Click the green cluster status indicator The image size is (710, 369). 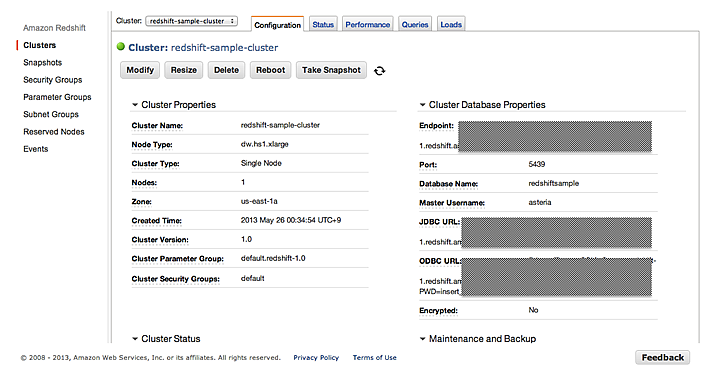click(121, 47)
